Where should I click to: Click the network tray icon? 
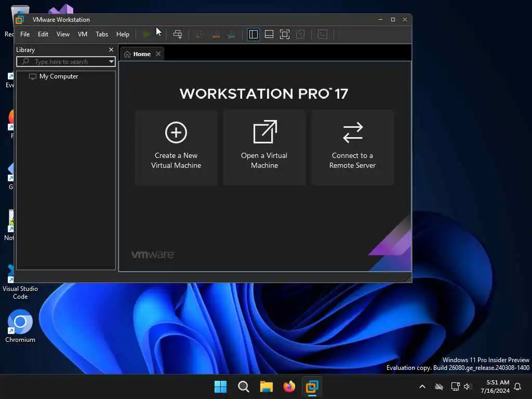[455, 387]
